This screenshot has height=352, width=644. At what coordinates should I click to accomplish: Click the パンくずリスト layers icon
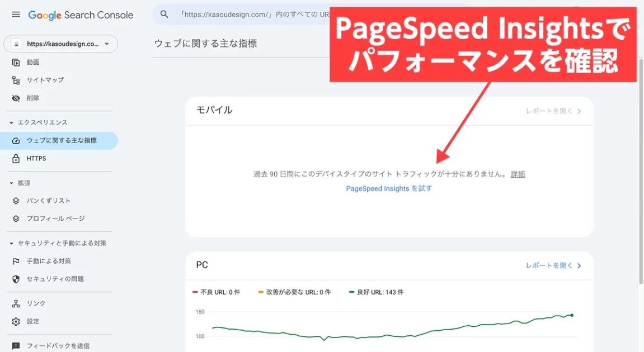tap(16, 201)
